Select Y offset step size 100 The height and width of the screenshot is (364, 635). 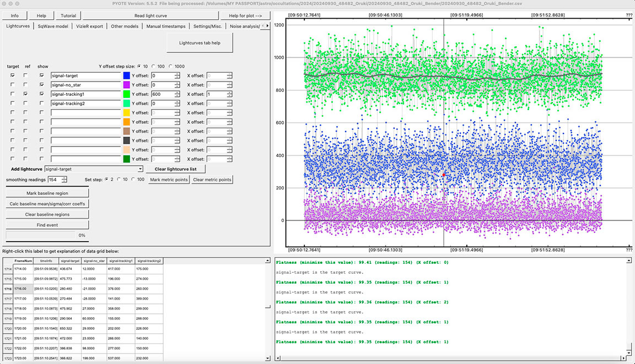point(153,66)
